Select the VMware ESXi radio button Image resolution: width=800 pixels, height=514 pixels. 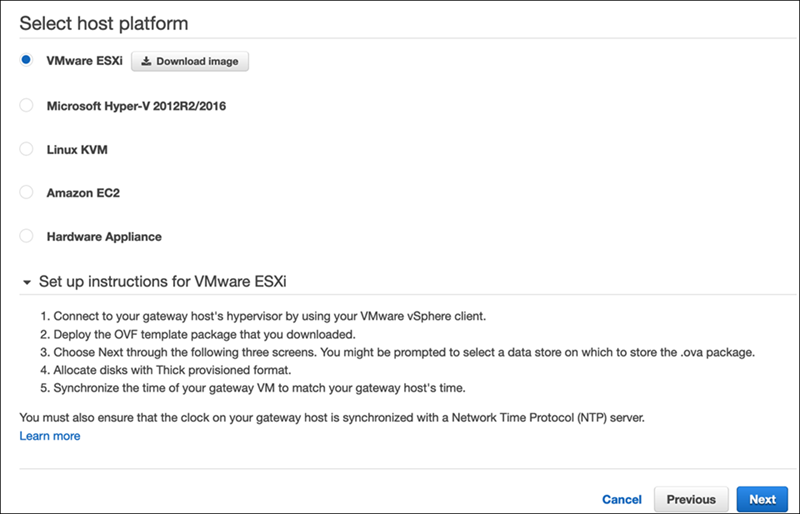pyautogui.click(x=26, y=60)
